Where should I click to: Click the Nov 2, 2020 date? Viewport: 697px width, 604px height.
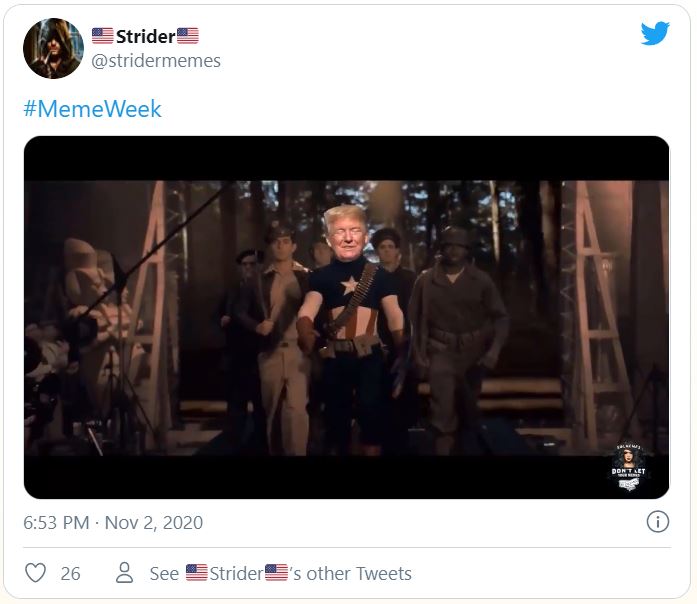(x=154, y=523)
